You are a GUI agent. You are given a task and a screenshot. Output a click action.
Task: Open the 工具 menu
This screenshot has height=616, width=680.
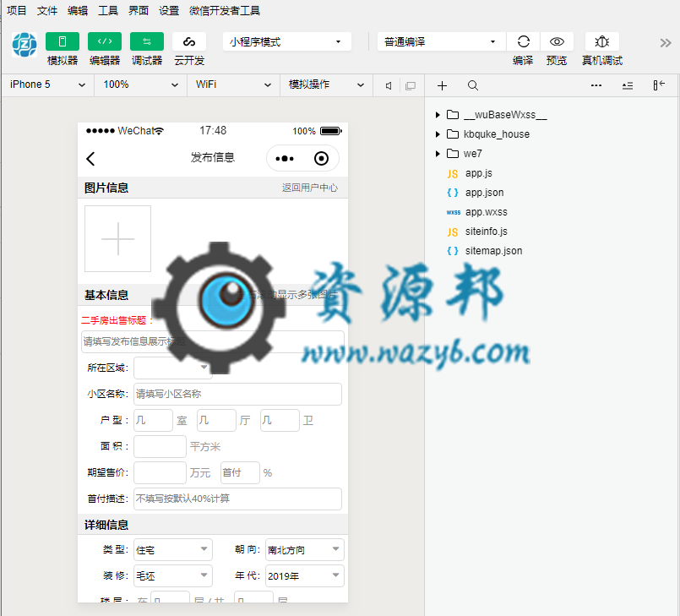(x=108, y=10)
